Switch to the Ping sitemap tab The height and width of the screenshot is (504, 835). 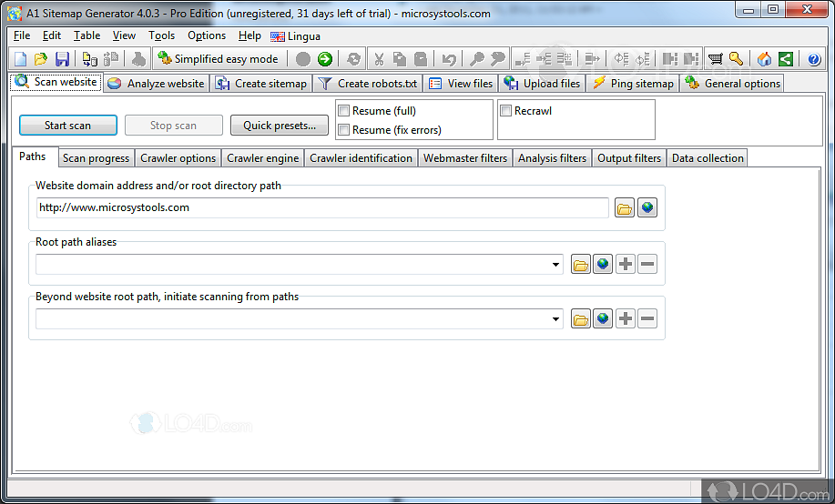tap(633, 84)
